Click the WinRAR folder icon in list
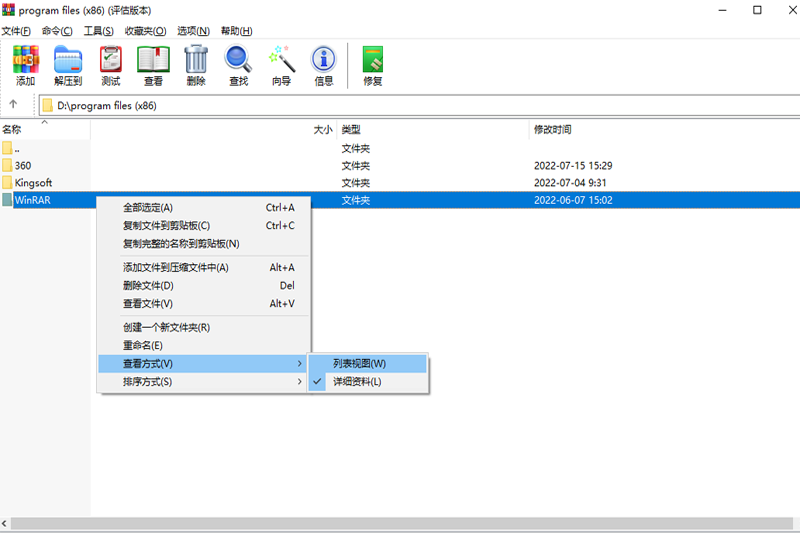The width and height of the screenshot is (800, 533). pyautogui.click(x=7, y=199)
